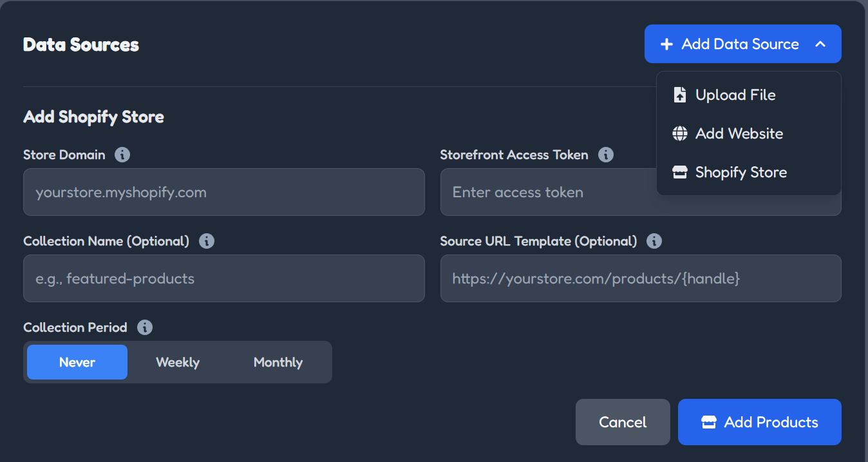This screenshot has width=868, height=462.
Task: Click the Storefront Access Token info icon
Action: click(605, 155)
